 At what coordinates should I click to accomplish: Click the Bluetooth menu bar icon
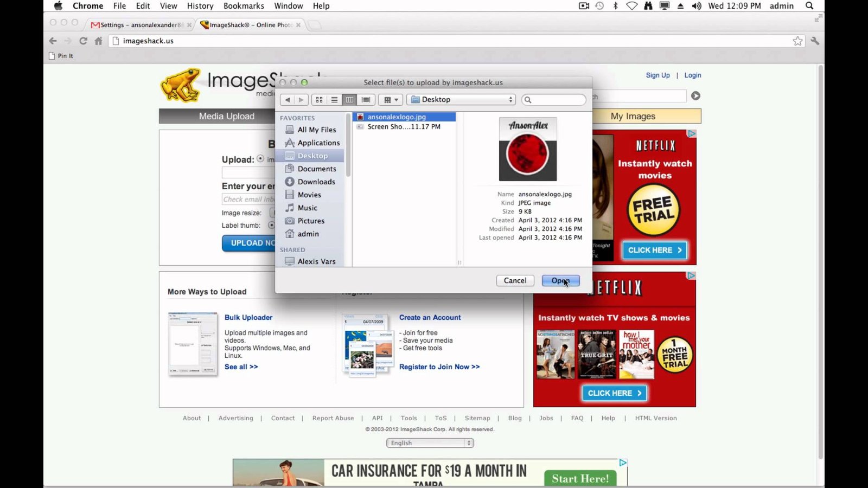coord(615,6)
